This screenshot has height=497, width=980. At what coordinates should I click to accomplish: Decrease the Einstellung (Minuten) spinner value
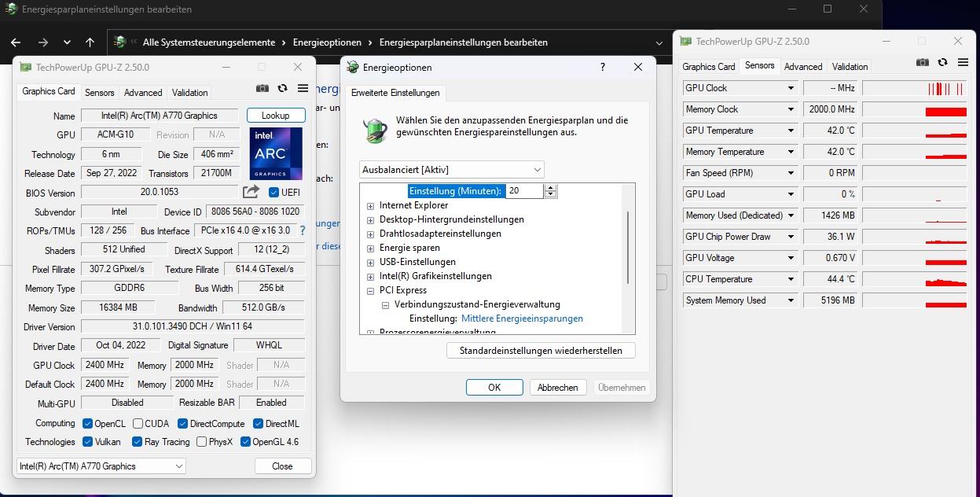pos(550,194)
